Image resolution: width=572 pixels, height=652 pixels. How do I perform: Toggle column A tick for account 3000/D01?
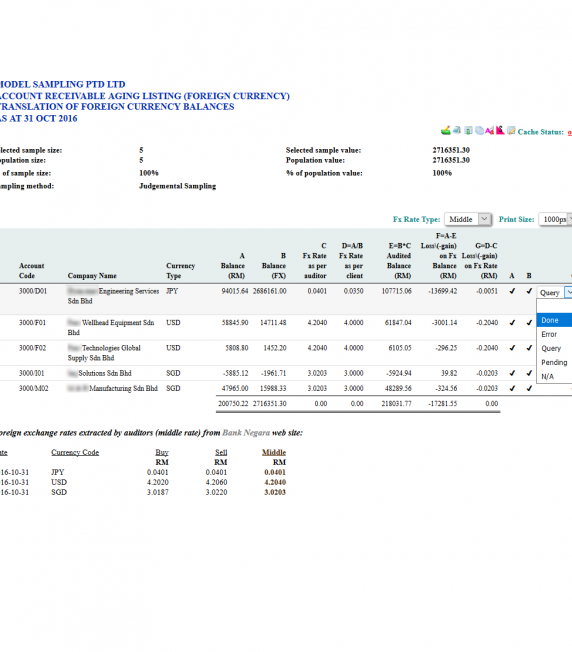click(x=512, y=291)
